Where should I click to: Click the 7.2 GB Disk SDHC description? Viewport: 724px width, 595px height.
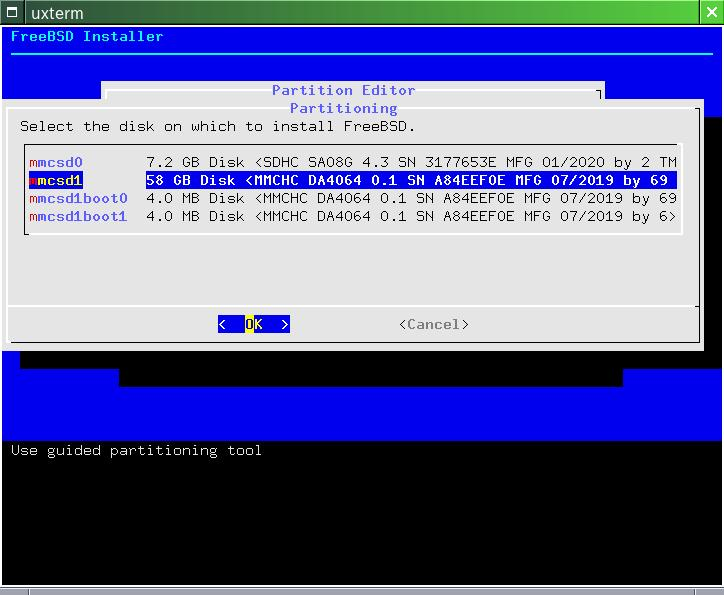411,162
